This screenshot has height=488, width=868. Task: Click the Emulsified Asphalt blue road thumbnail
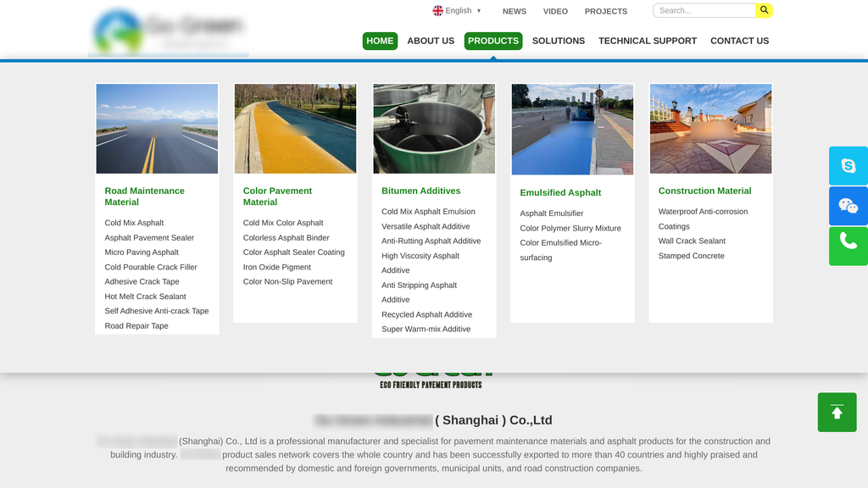[572, 130]
